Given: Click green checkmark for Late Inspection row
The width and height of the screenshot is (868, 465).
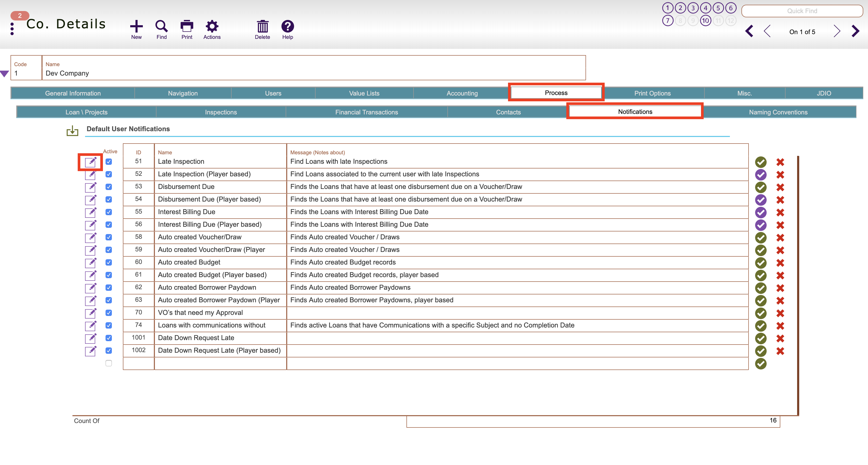Looking at the screenshot, I should coord(761,162).
